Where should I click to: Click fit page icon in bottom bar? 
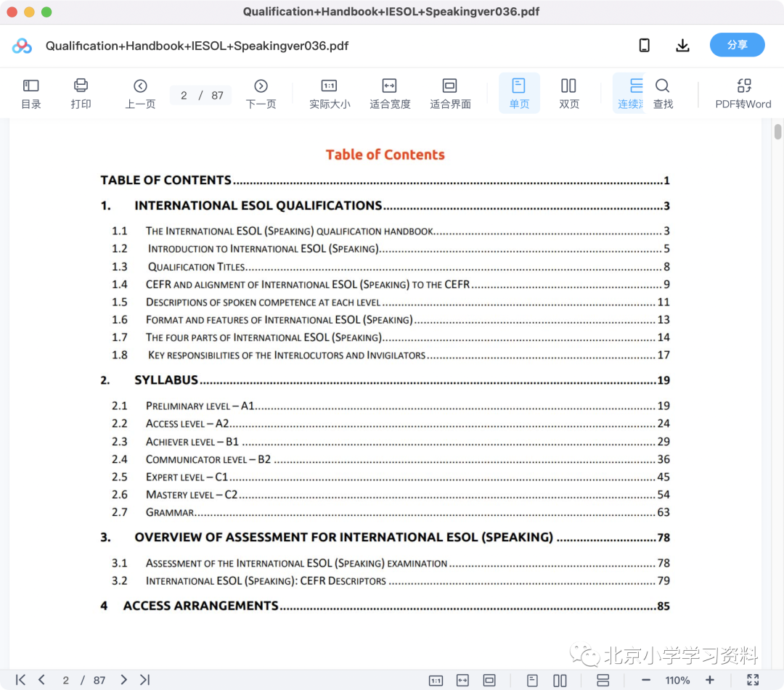(x=489, y=681)
